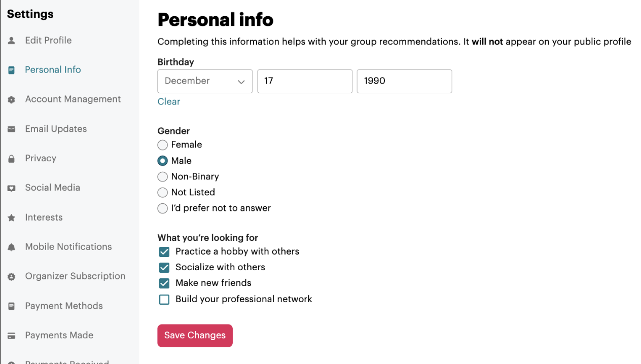Click the birth year input field
The height and width of the screenshot is (364, 641).
pos(404,81)
